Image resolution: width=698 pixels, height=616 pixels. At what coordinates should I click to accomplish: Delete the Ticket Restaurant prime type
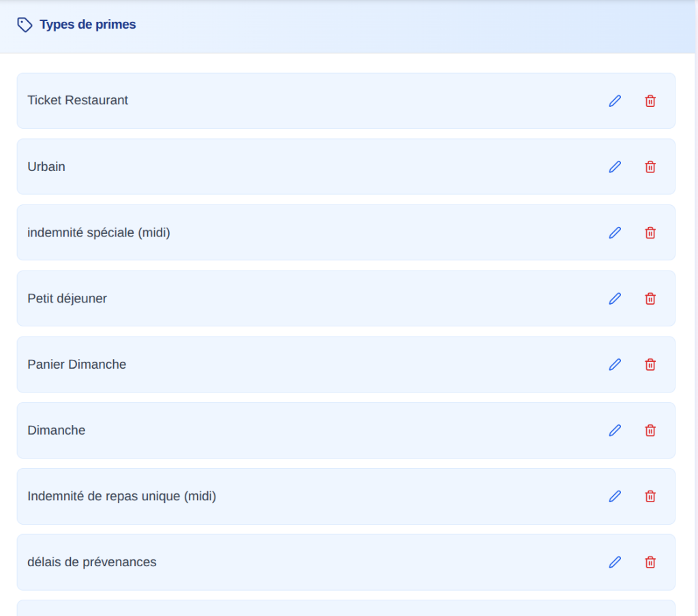(x=650, y=101)
